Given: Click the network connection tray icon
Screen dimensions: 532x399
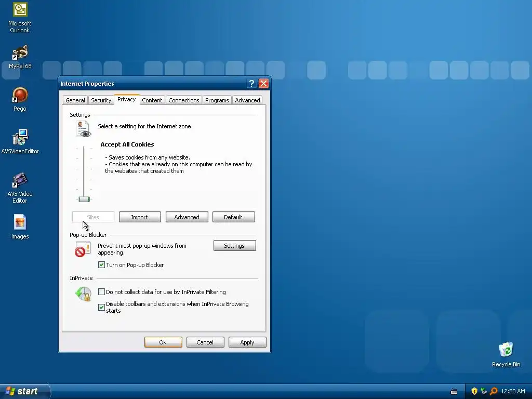Looking at the screenshot, I should [484, 391].
